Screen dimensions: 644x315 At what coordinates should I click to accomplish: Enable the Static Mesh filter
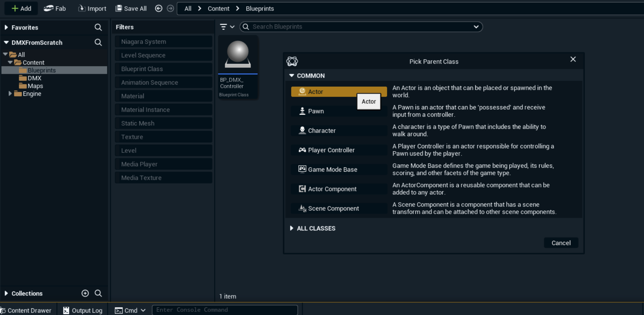coord(163,123)
